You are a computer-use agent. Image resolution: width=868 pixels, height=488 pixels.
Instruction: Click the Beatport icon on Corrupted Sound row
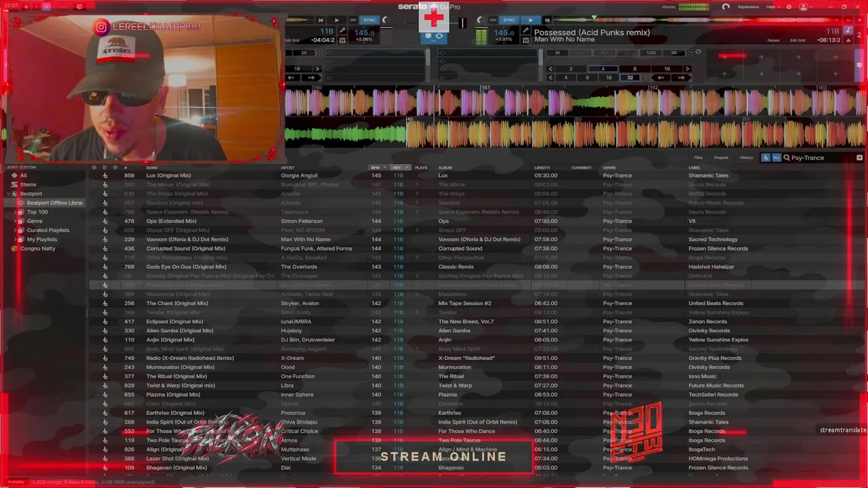pos(105,249)
